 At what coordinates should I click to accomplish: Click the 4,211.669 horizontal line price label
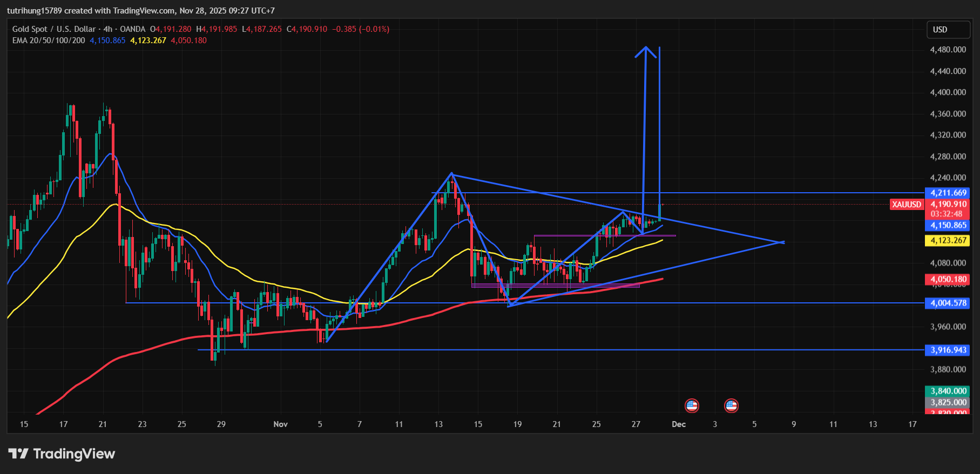948,193
